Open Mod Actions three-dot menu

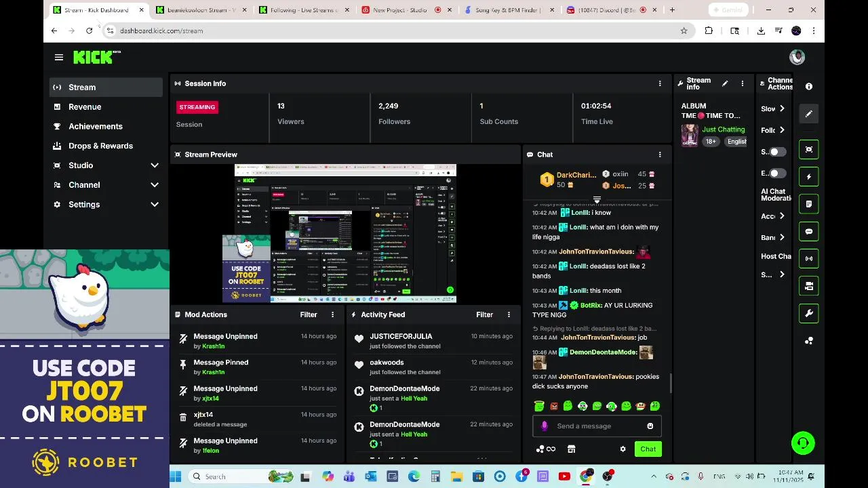332,314
